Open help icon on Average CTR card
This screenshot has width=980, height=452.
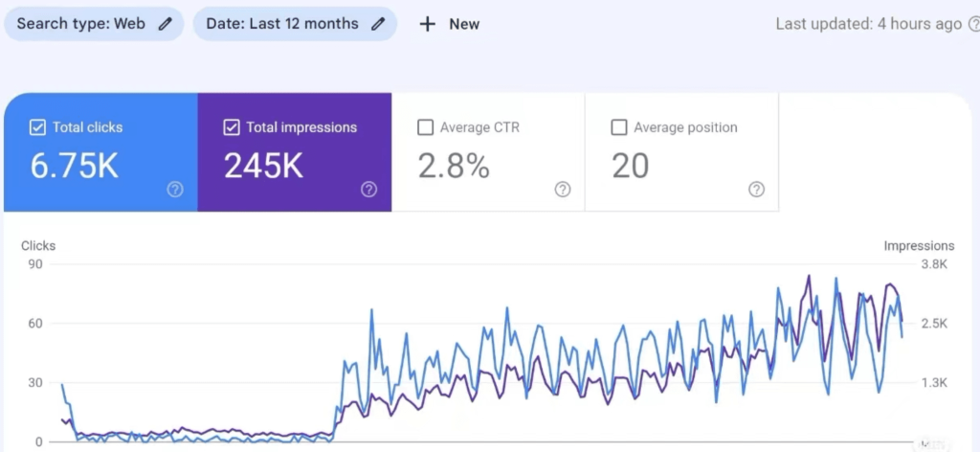[563, 190]
